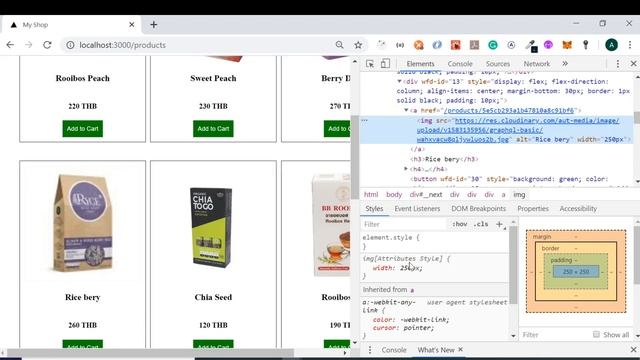This screenshot has width=640, height=360.
Task: Activate the inspect element picker tool
Action: tap(370, 64)
